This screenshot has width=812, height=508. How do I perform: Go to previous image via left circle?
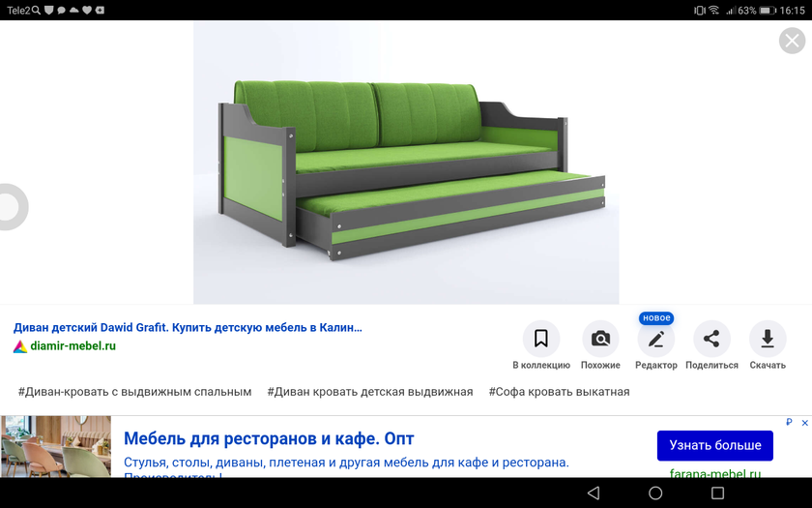12,206
